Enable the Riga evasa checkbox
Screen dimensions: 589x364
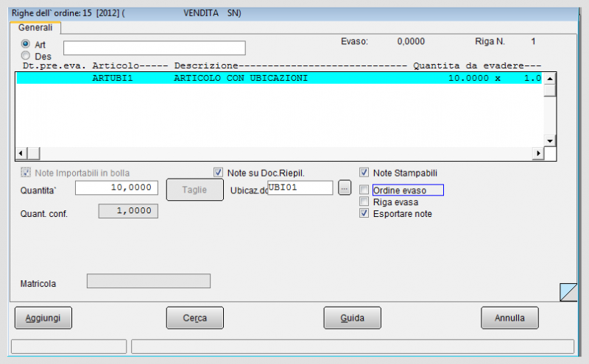pyautogui.click(x=364, y=201)
